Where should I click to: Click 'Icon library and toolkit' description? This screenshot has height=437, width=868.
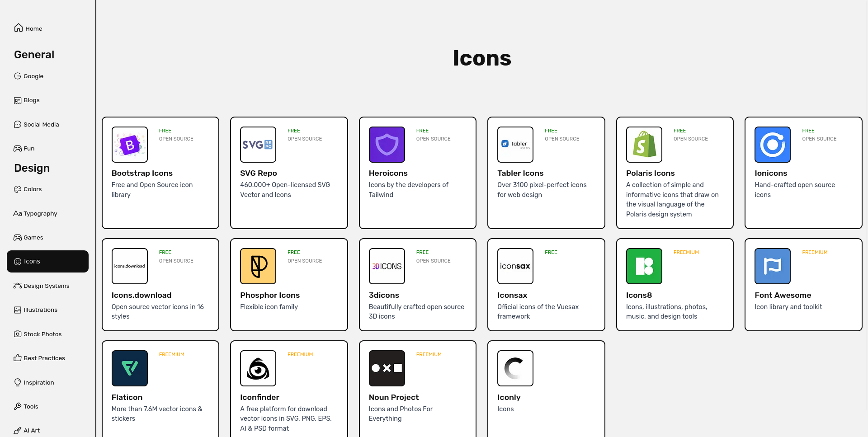788,307
